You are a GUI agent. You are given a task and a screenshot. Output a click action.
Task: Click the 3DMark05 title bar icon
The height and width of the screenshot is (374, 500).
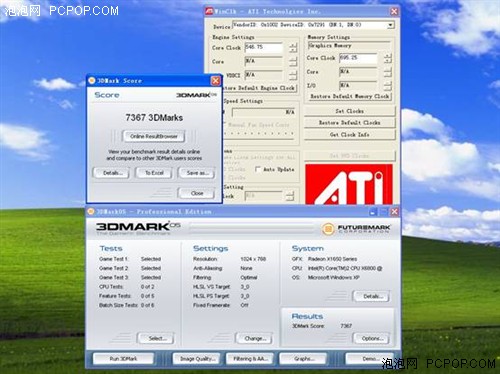91,212
